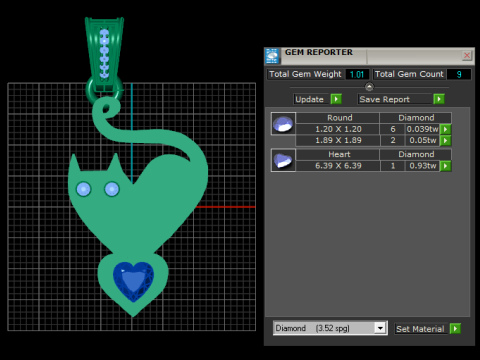Click the Total Gem Weight label
480x360 pixels.
[305, 74]
